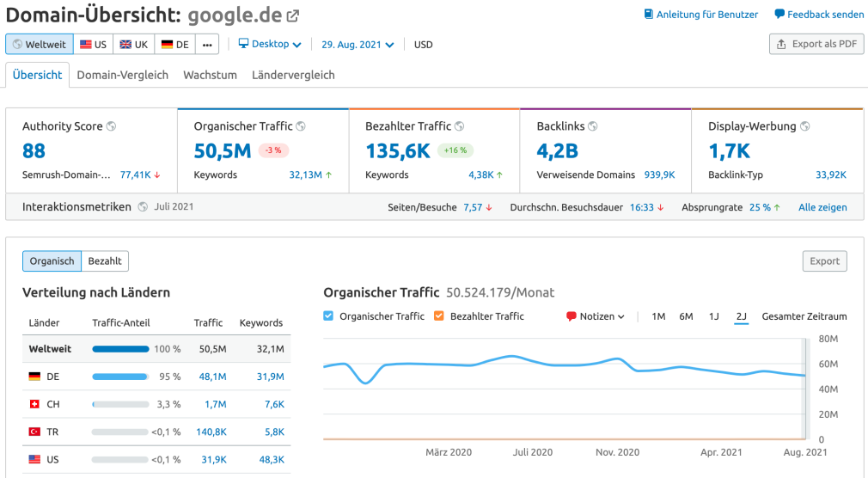Click the user guide book icon
The height and width of the screenshot is (478, 868).
[648, 14]
